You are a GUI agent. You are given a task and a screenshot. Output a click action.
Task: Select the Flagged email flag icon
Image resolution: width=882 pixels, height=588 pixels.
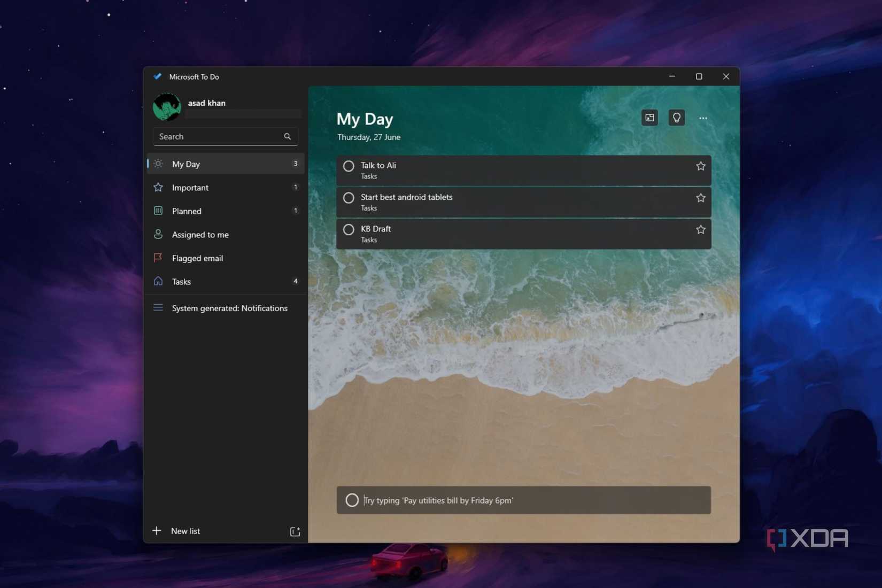158,258
